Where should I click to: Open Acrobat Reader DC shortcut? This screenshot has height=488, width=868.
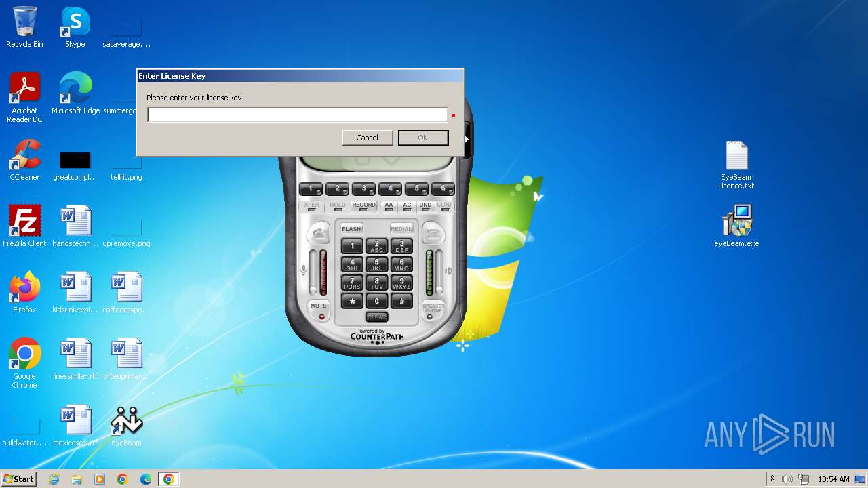[x=24, y=98]
